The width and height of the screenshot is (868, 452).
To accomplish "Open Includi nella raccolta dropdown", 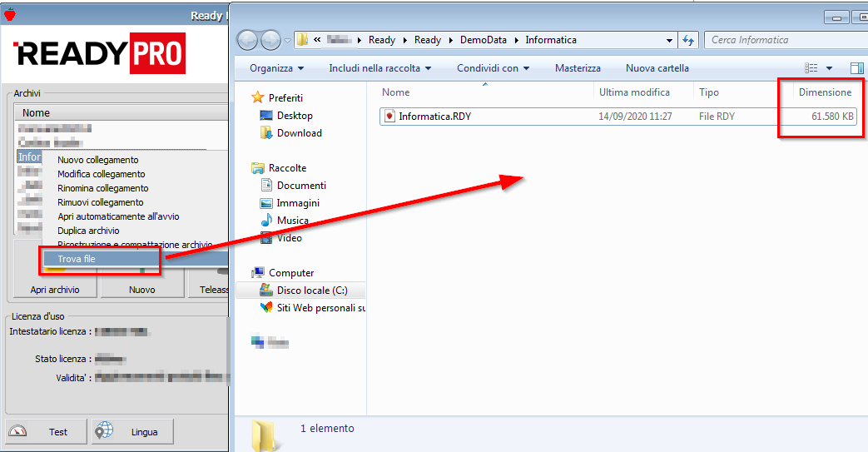I will coord(379,68).
